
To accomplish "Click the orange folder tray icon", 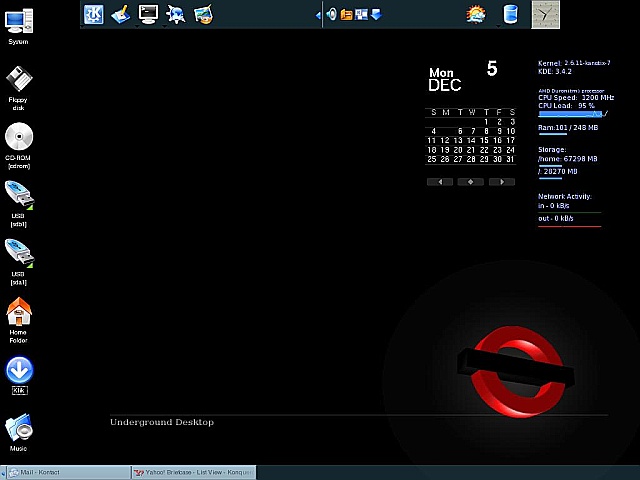I will 347,15.
